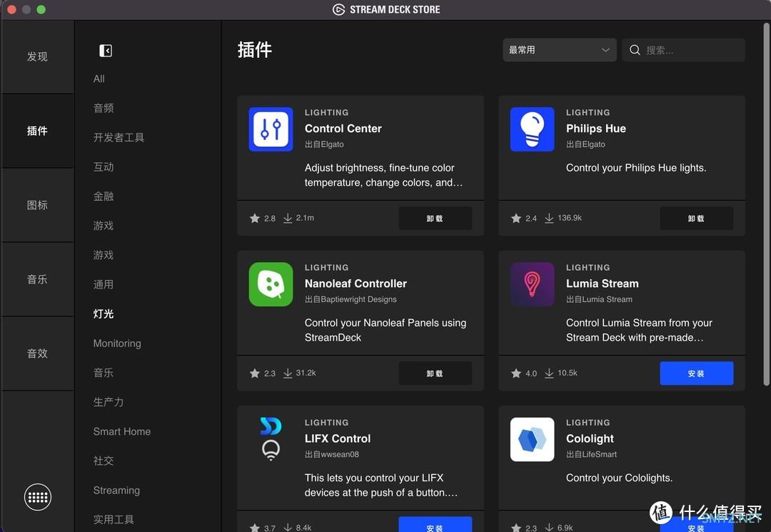Select the 开发者工具 category

click(x=119, y=138)
